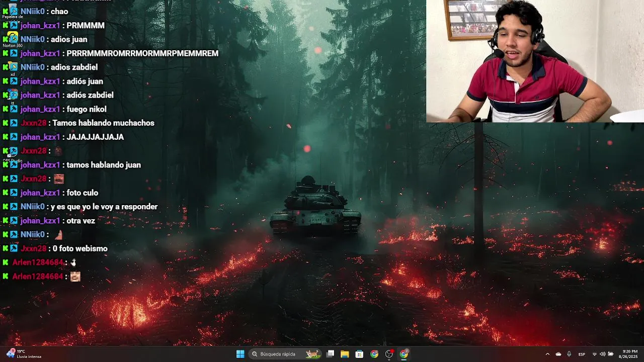Open the Wi-Fi network tray icon

(595, 354)
